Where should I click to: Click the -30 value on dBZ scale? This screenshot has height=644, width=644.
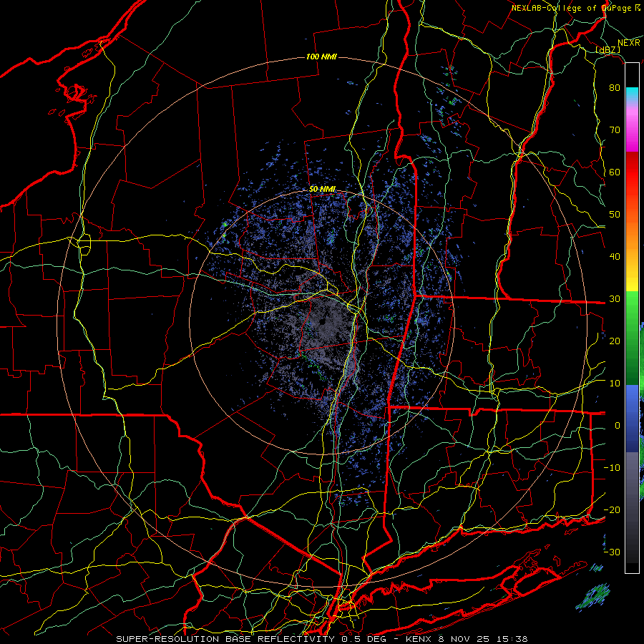point(612,552)
